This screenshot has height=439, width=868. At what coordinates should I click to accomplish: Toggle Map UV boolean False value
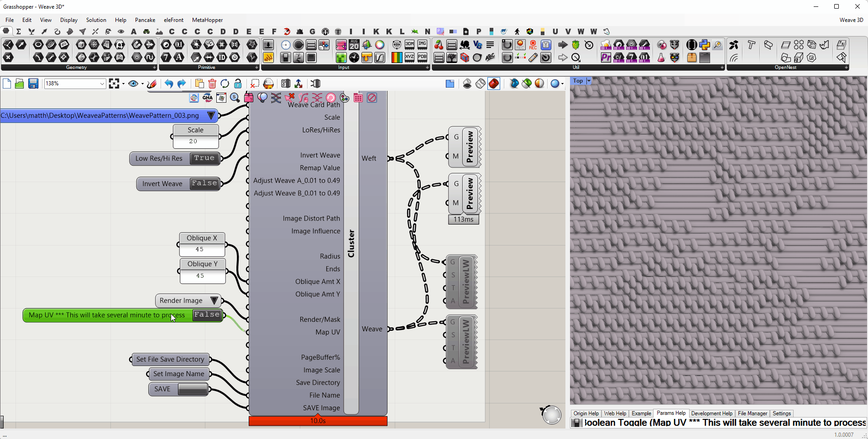pos(207,315)
